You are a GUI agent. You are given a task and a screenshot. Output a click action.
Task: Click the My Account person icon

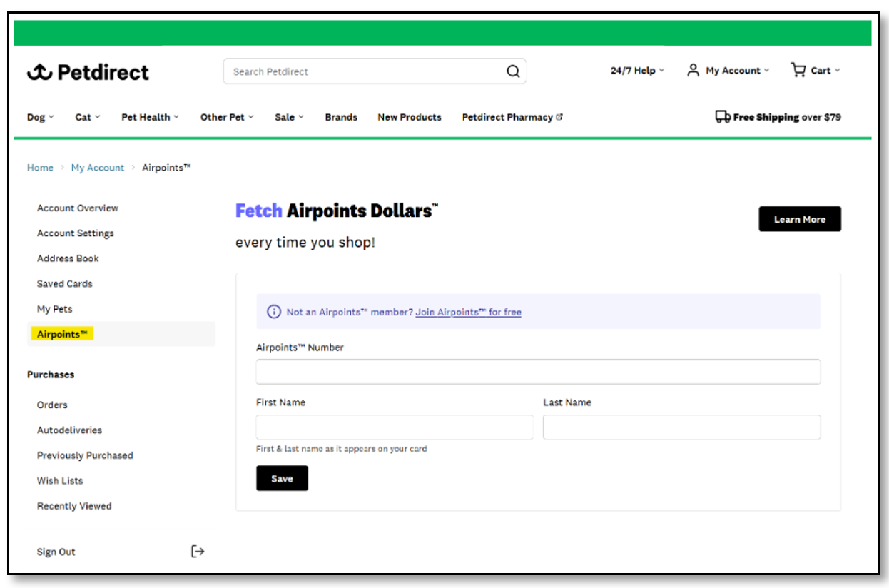693,70
